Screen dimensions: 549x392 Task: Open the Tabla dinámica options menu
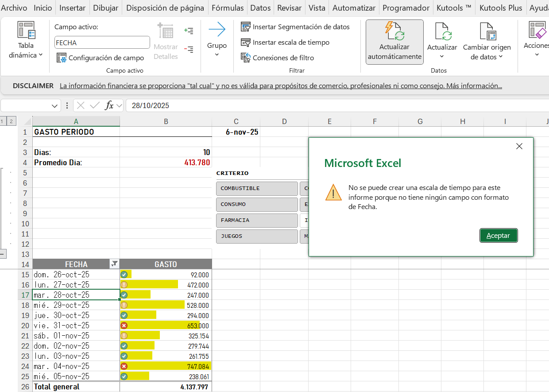pyautogui.click(x=26, y=40)
